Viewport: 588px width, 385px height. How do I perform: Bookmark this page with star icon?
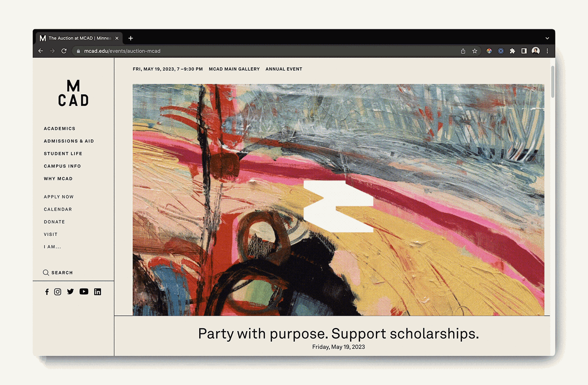[x=475, y=51]
